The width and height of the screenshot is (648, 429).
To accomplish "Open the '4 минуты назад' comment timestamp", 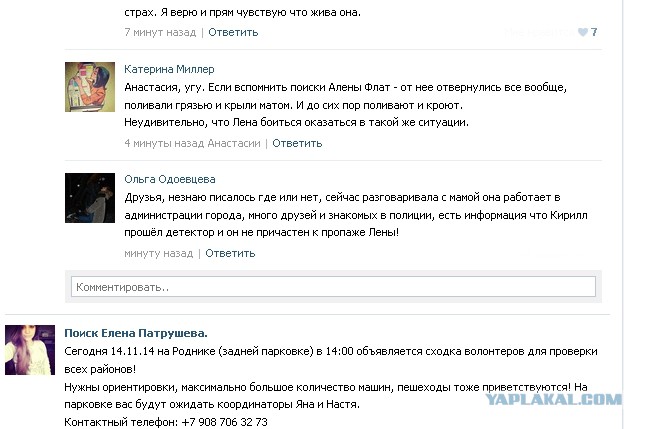I will tap(164, 143).
